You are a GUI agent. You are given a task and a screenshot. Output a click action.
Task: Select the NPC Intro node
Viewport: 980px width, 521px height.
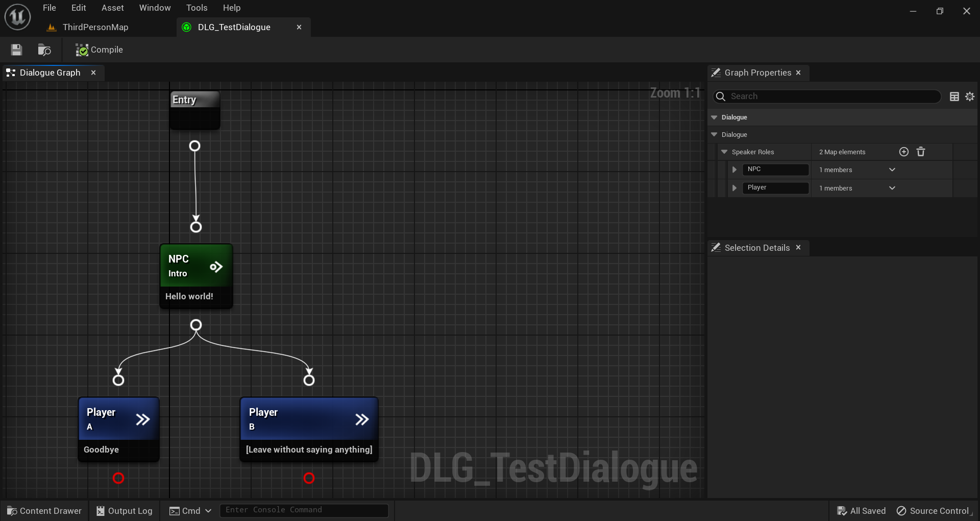click(196, 276)
